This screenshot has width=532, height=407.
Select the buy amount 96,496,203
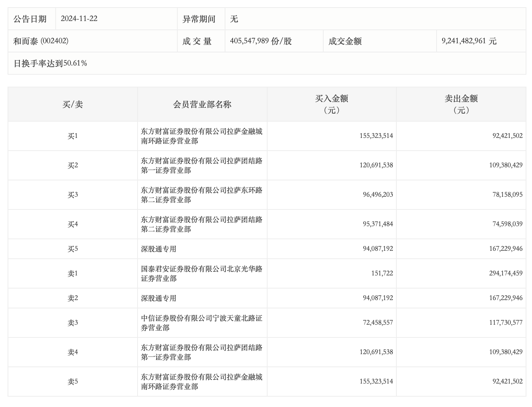[x=378, y=195]
